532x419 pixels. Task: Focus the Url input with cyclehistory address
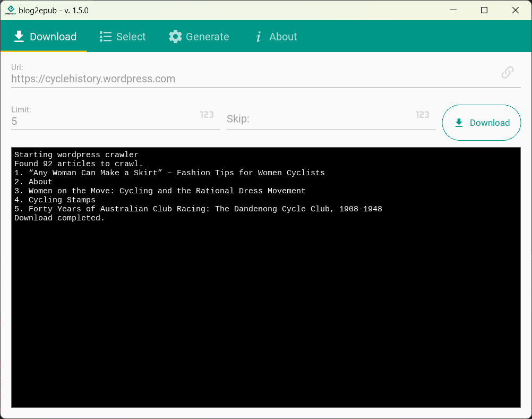pos(250,79)
